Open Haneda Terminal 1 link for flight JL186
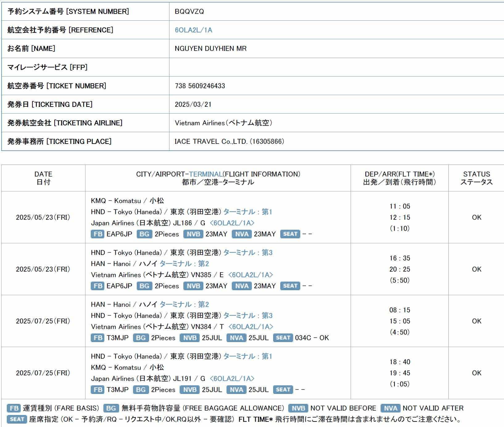This screenshot has width=504, height=427. click(248, 212)
